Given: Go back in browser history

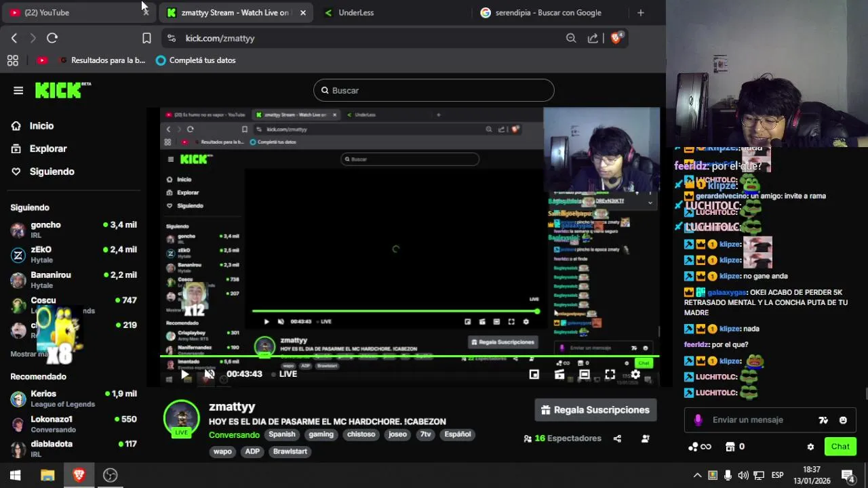Looking at the screenshot, I should pyautogui.click(x=14, y=38).
